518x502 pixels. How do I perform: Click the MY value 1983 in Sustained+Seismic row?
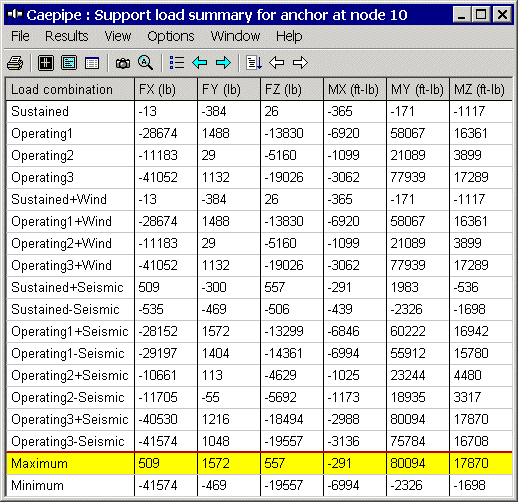404,287
